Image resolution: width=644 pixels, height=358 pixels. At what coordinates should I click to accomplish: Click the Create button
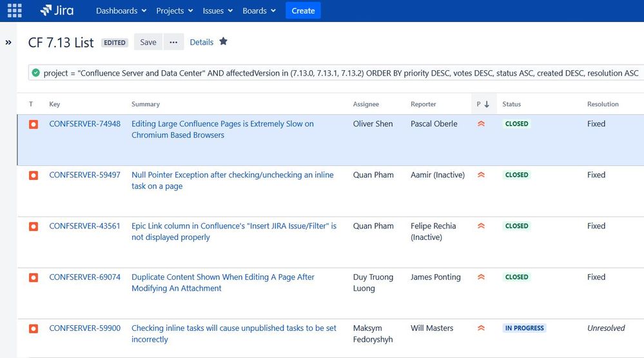[303, 11]
